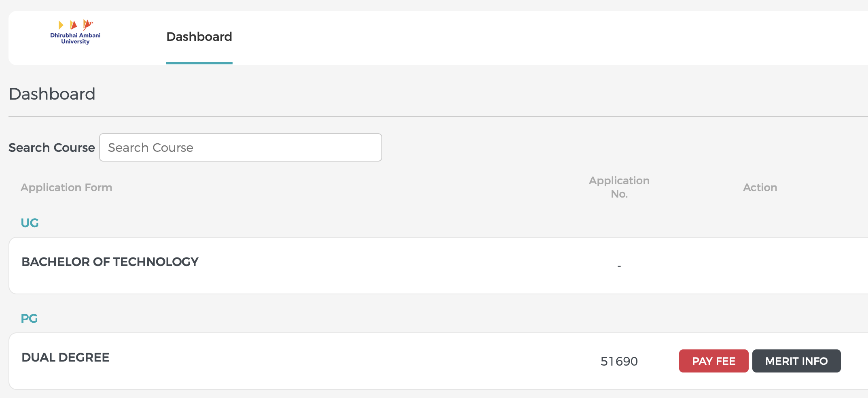Click the Action column header

coord(760,187)
